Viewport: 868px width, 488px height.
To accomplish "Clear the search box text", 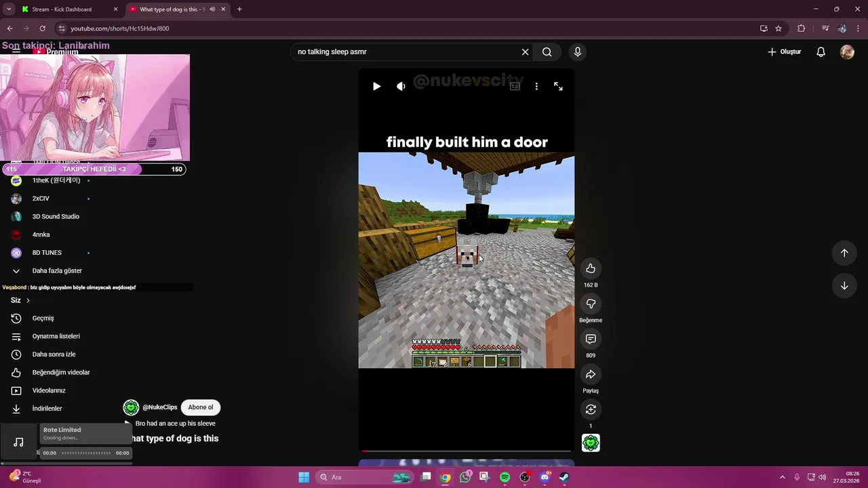I will (525, 52).
